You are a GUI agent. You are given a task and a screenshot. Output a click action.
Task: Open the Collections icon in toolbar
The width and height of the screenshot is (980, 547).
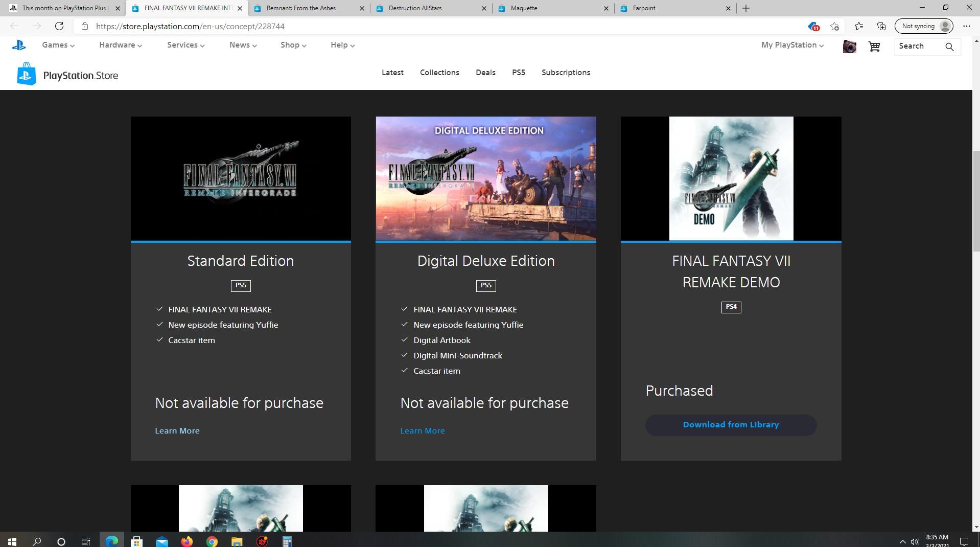click(881, 26)
